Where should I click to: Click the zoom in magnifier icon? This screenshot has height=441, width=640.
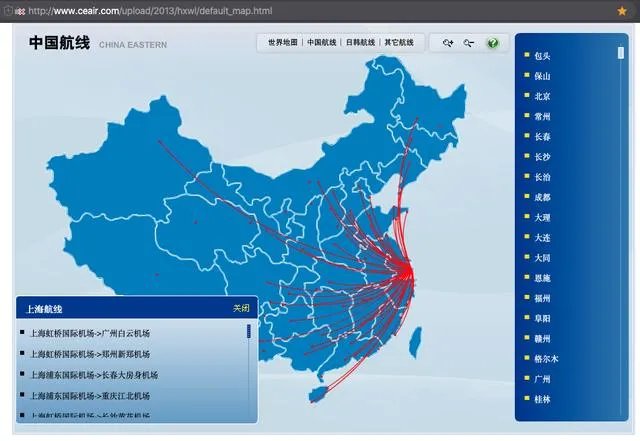[448, 43]
